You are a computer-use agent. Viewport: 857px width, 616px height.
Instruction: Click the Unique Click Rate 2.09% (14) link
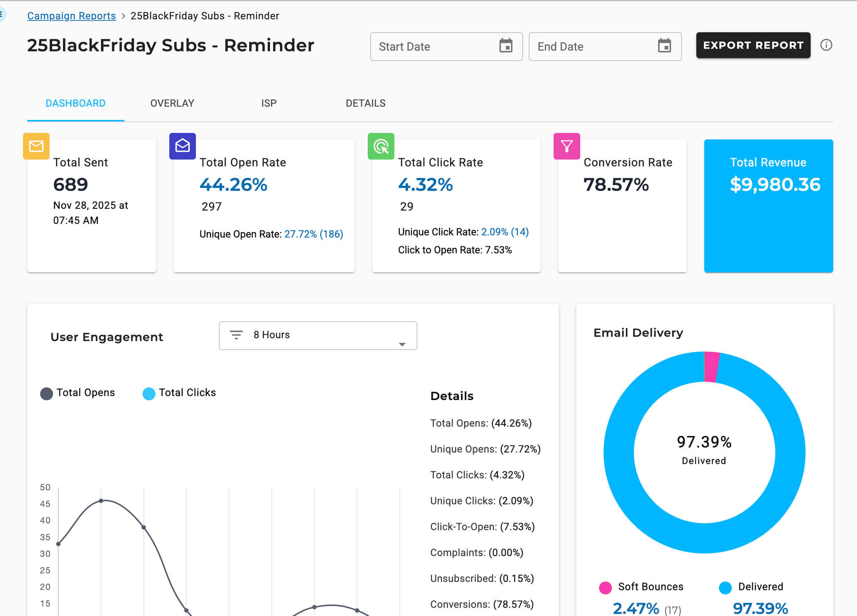coord(505,232)
